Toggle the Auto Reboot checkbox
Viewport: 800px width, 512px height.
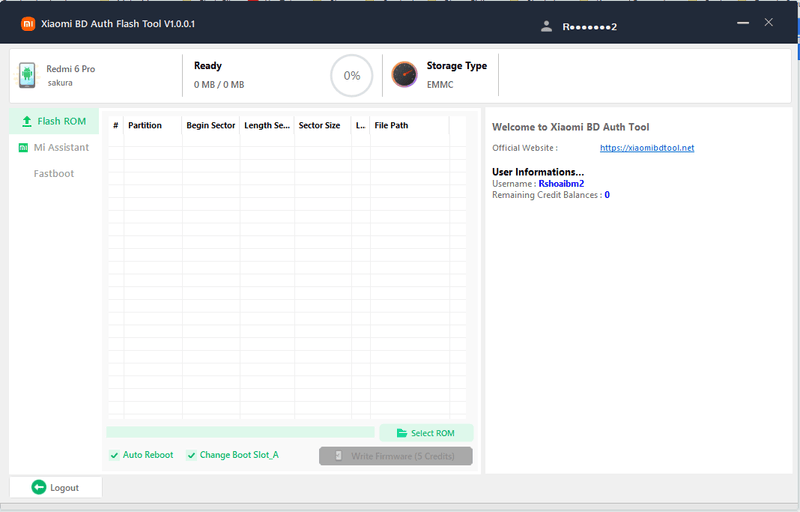pos(114,455)
